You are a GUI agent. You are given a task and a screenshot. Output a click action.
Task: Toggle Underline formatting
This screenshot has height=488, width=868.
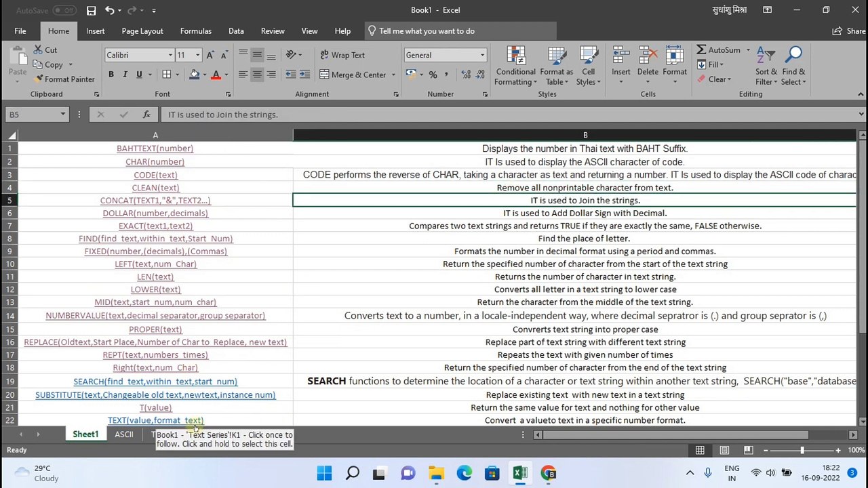click(139, 75)
